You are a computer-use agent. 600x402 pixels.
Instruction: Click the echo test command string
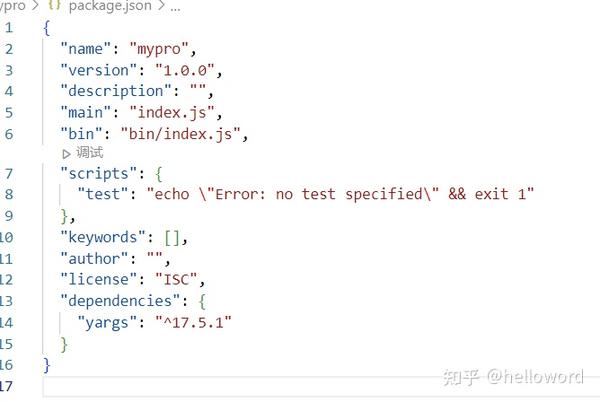coord(340,194)
